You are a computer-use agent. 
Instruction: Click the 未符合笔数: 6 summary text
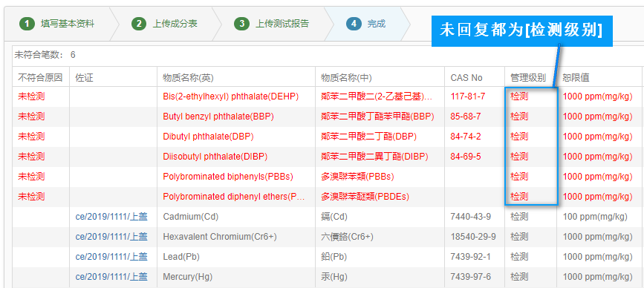click(45, 55)
